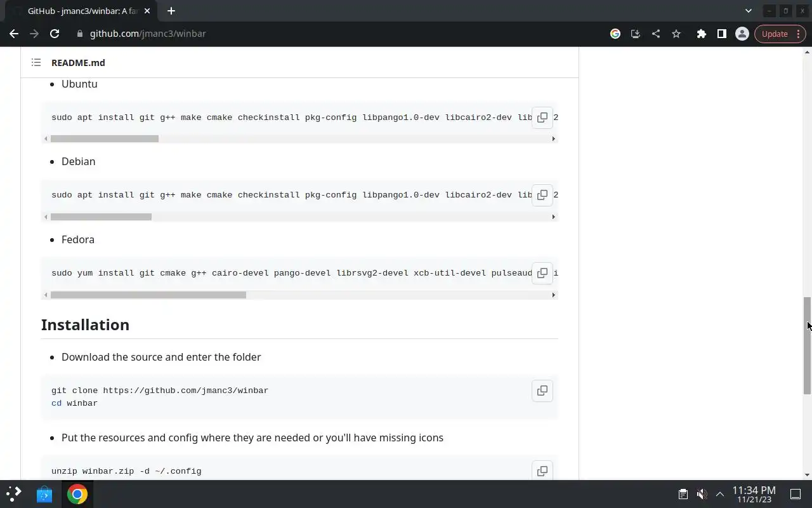This screenshot has width=812, height=508.
Task: Click 'Download the source and enter the folder'
Action: pyautogui.click(x=161, y=357)
